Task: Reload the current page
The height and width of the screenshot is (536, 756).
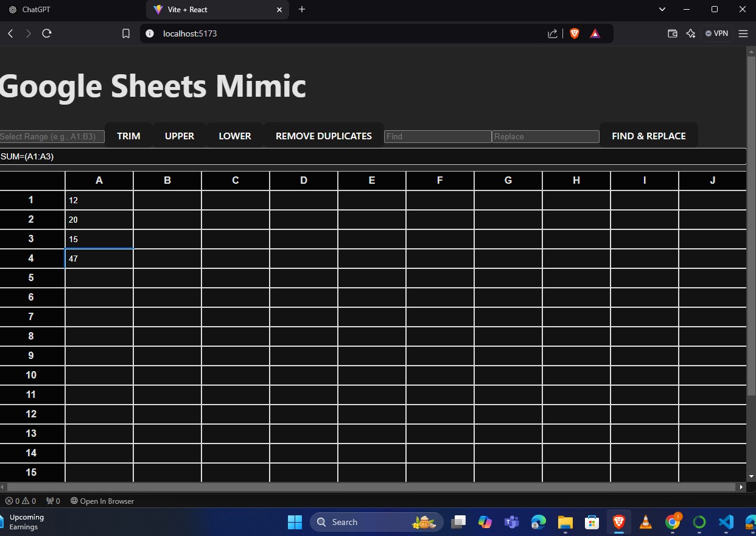Action: click(47, 33)
